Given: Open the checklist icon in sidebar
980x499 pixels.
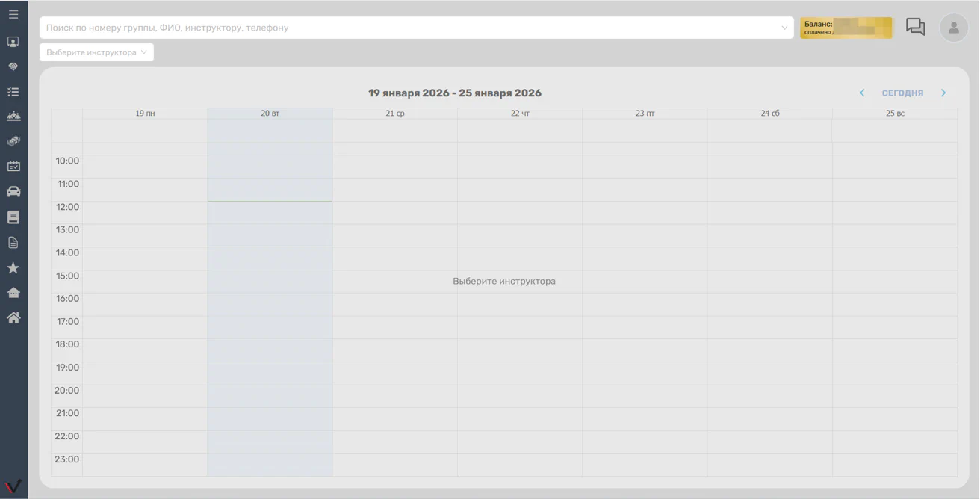Looking at the screenshot, I should pos(13,92).
